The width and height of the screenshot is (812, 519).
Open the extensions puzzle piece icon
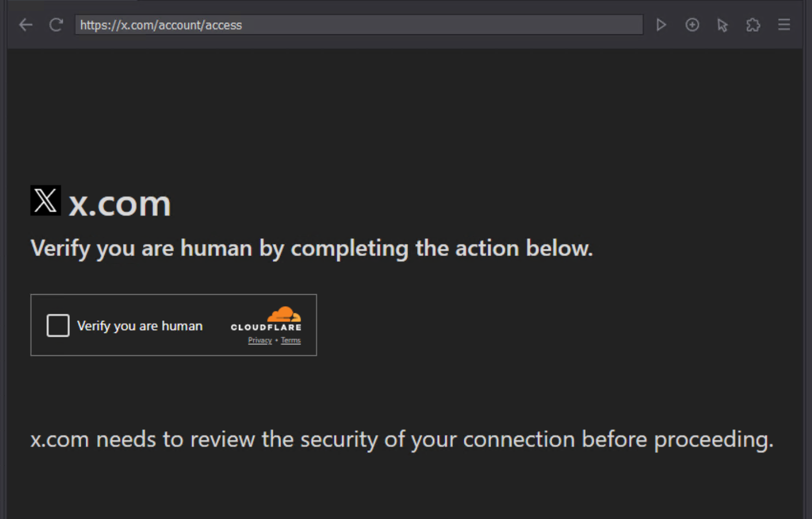click(x=753, y=25)
